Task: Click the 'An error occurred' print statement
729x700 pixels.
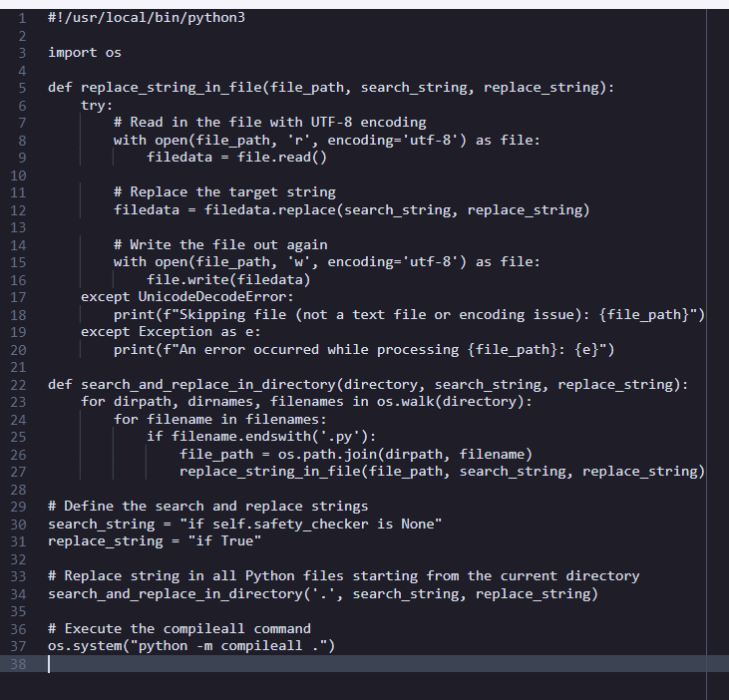Action: coord(364,350)
